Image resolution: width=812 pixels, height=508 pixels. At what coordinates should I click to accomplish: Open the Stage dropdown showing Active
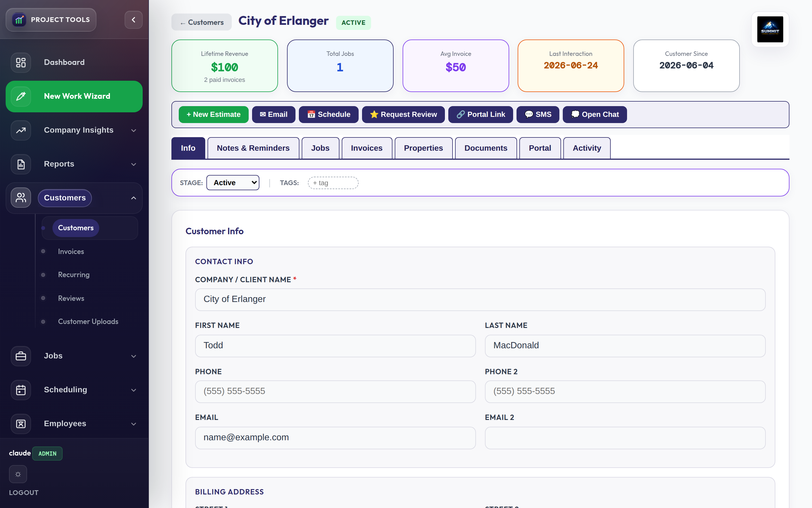[x=233, y=183]
